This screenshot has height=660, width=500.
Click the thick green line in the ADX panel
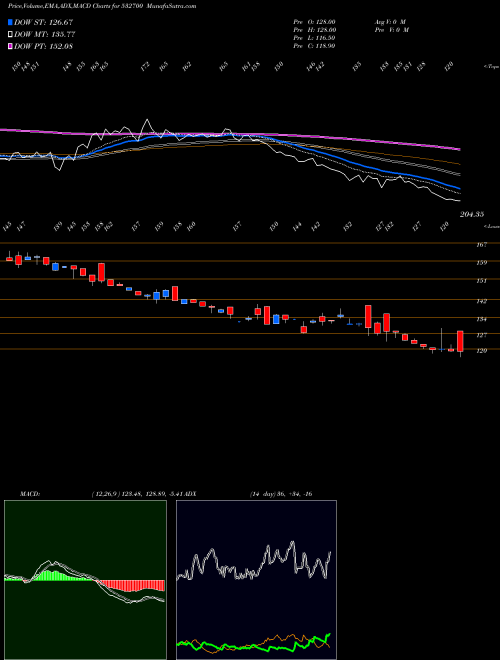click(254, 645)
